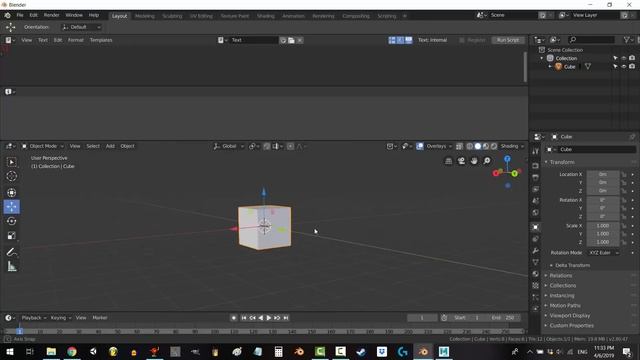Toggle X-ray mode in viewport header
This screenshot has height=360, width=640.
pos(459,146)
